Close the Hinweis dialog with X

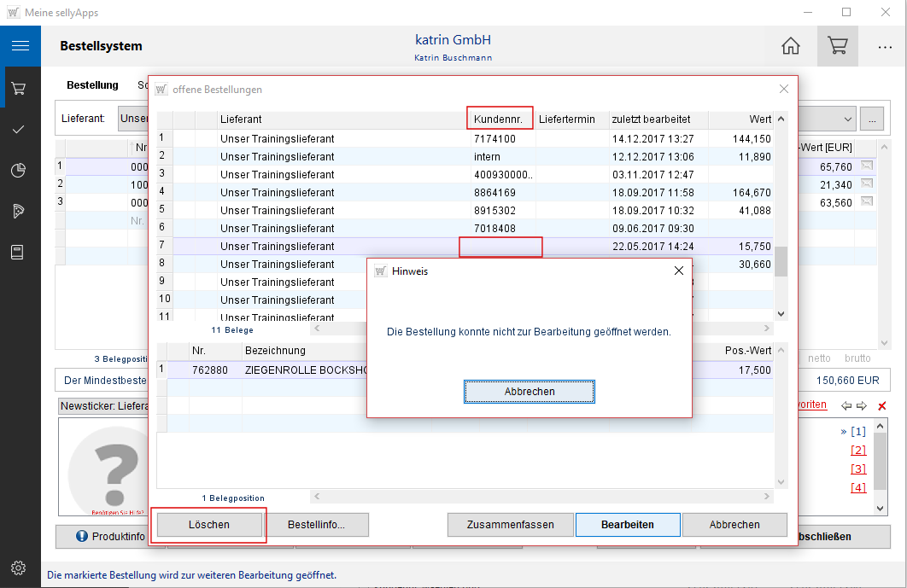679,271
